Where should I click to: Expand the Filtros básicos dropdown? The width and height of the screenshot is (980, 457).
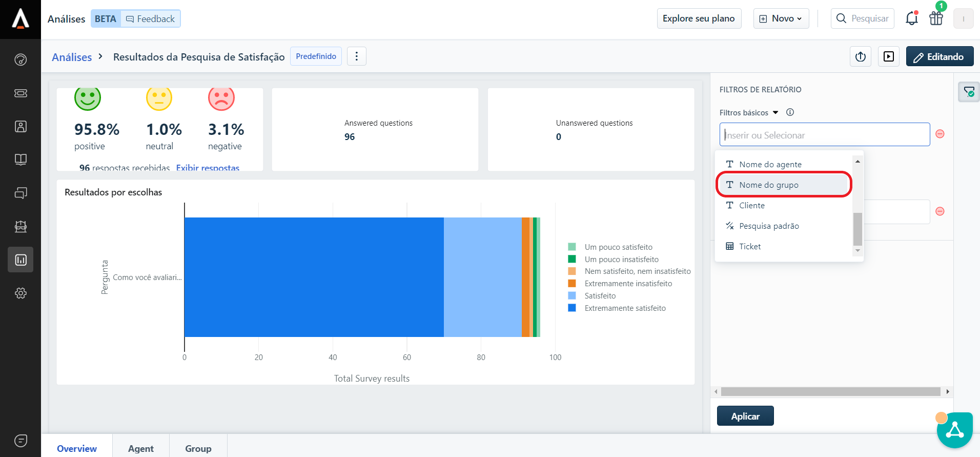coord(748,112)
